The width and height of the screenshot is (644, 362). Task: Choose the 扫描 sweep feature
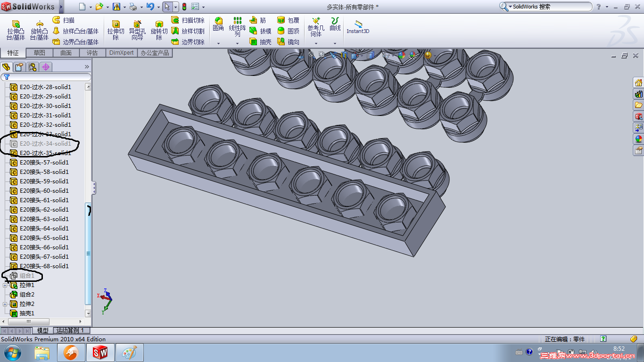(x=63, y=20)
